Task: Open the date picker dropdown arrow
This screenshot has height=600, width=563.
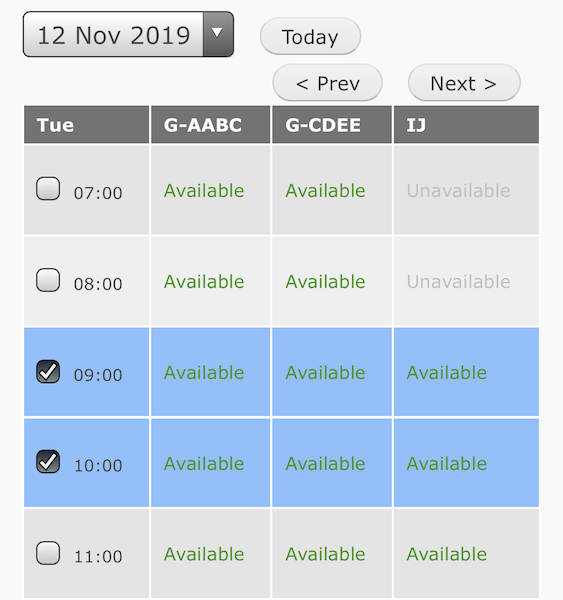Action: tap(218, 34)
